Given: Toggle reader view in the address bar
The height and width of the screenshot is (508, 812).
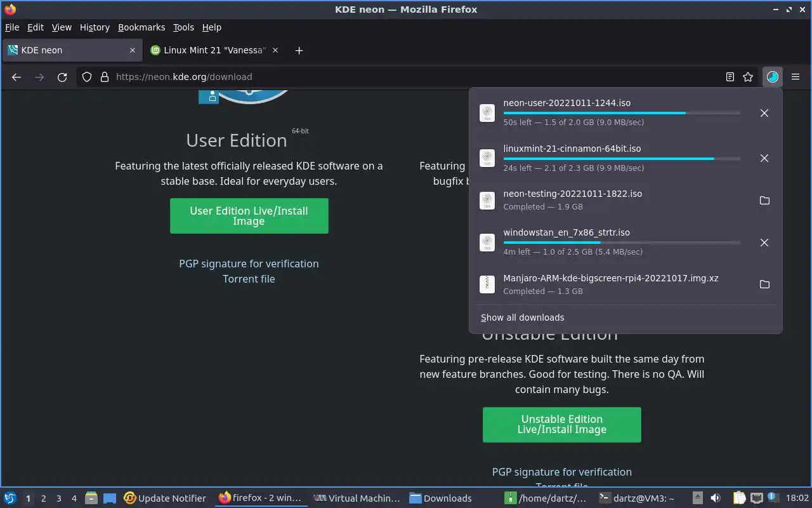Looking at the screenshot, I should [730, 77].
